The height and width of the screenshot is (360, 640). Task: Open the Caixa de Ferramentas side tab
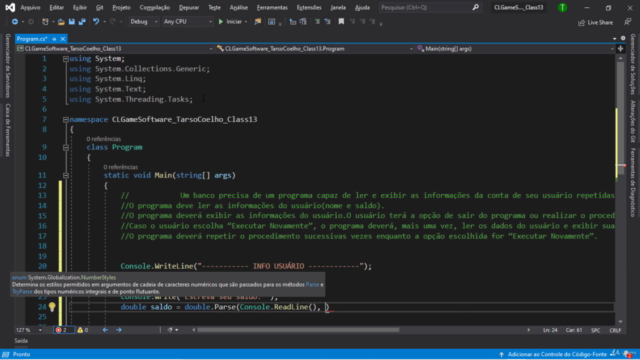pyautogui.click(x=8, y=130)
